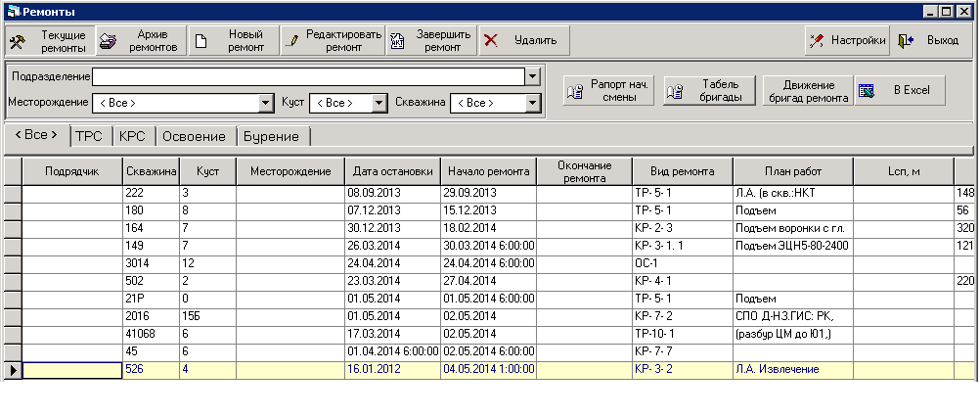This screenshot has width=980, height=417.
Task: Click inside the Подразделение input field
Action: click(x=309, y=77)
